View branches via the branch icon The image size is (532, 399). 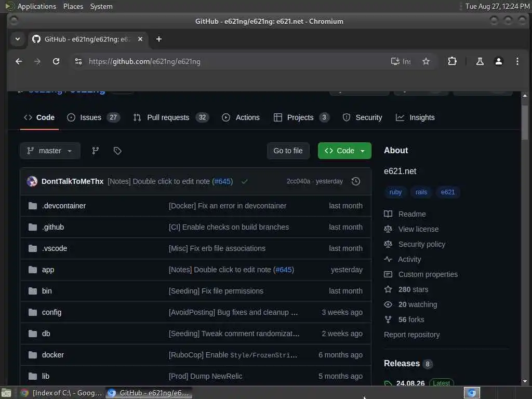(x=96, y=151)
